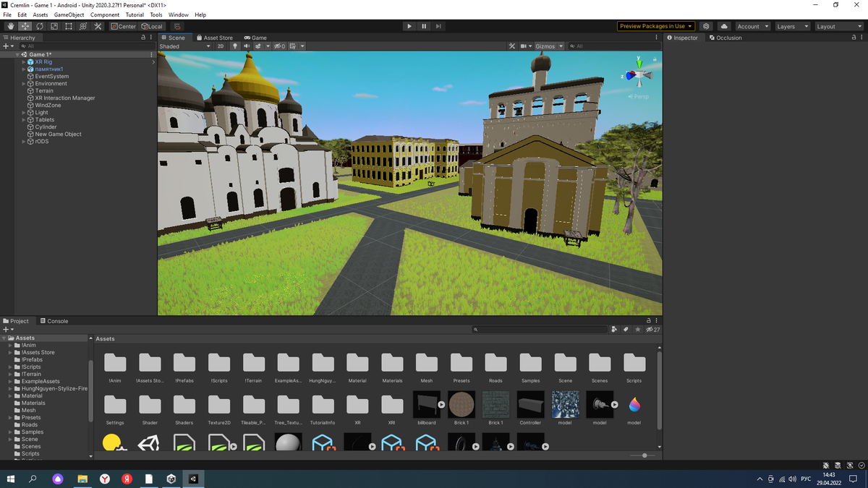This screenshot has width=868, height=488.
Task: Toggle hidden packages count in Project panel
Action: click(x=652, y=330)
